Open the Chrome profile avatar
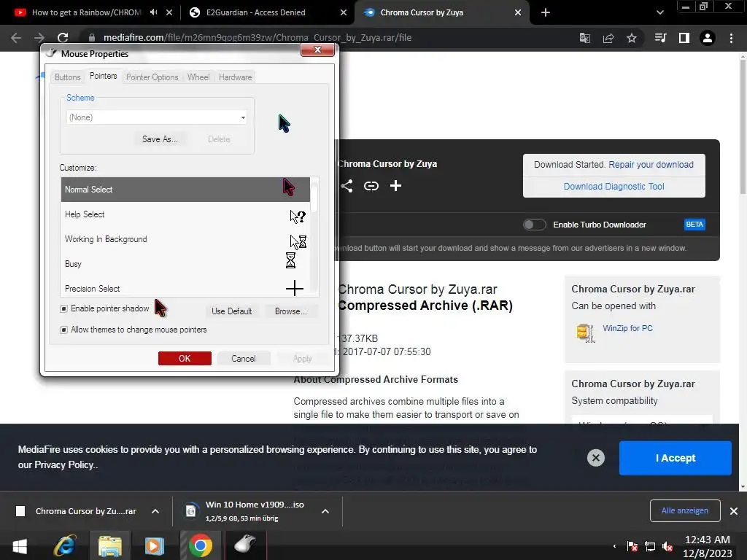Viewport: 747px width, 560px height. [708, 38]
